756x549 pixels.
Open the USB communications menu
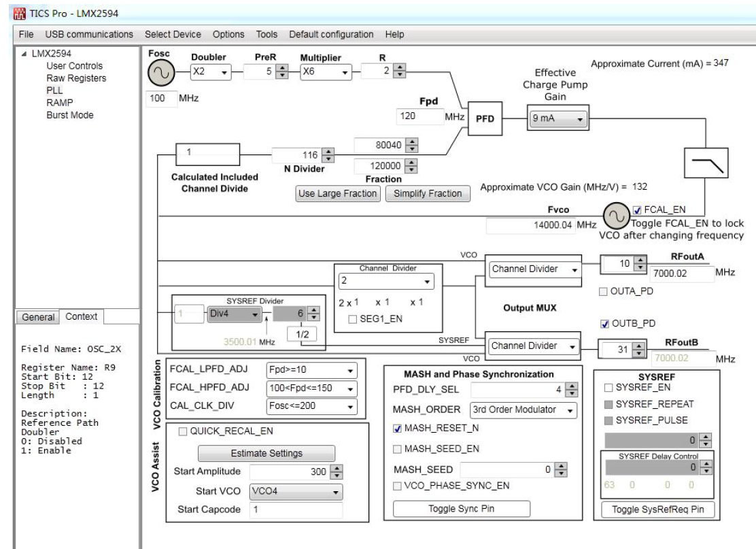[89, 34]
